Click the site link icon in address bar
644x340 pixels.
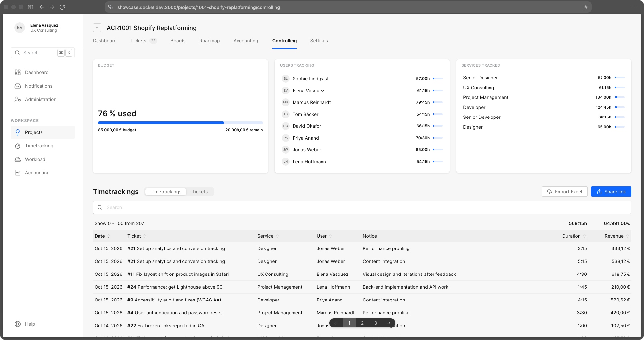point(111,7)
